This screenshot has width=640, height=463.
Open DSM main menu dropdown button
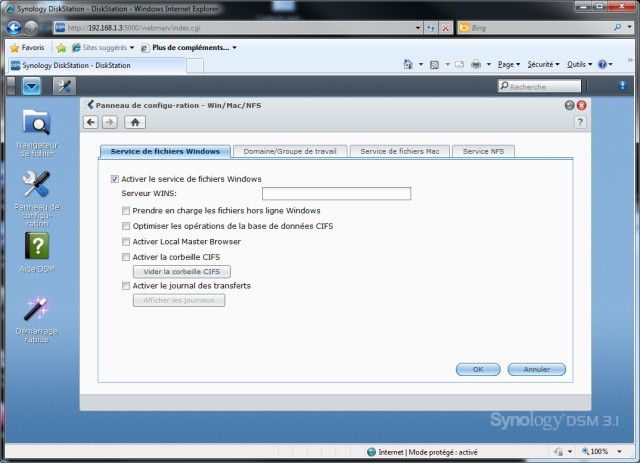31,86
